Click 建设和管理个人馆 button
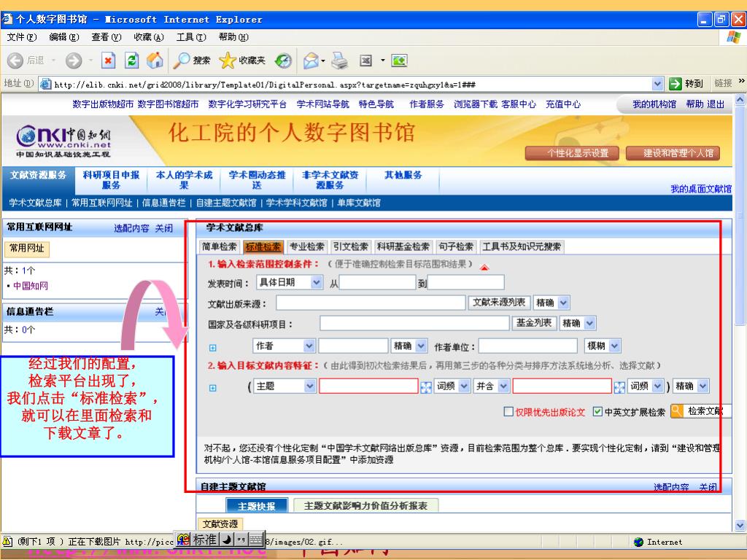The width and height of the screenshot is (747, 560). 673,153
